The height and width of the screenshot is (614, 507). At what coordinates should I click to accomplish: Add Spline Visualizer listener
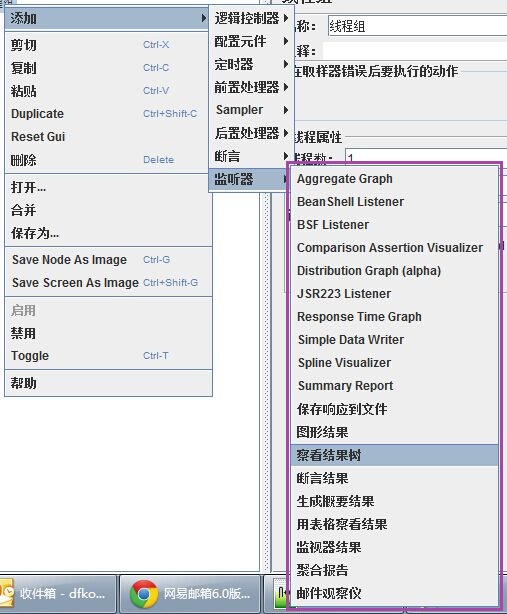coord(394,363)
